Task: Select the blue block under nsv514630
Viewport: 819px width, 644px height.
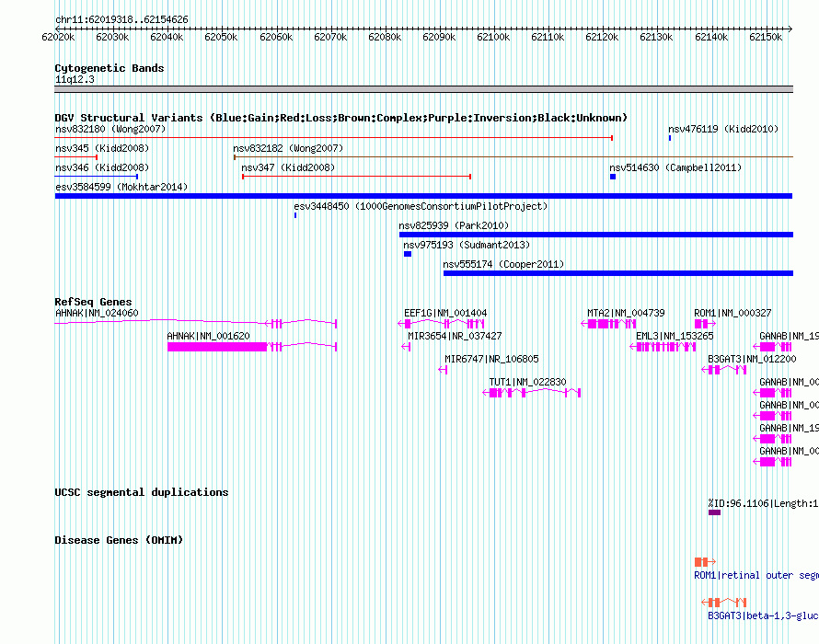Action: click(x=613, y=177)
